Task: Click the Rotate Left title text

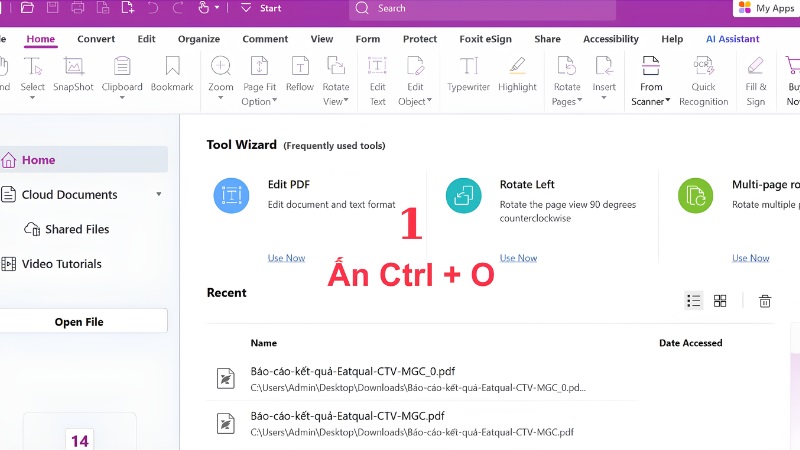Action: pos(527,184)
